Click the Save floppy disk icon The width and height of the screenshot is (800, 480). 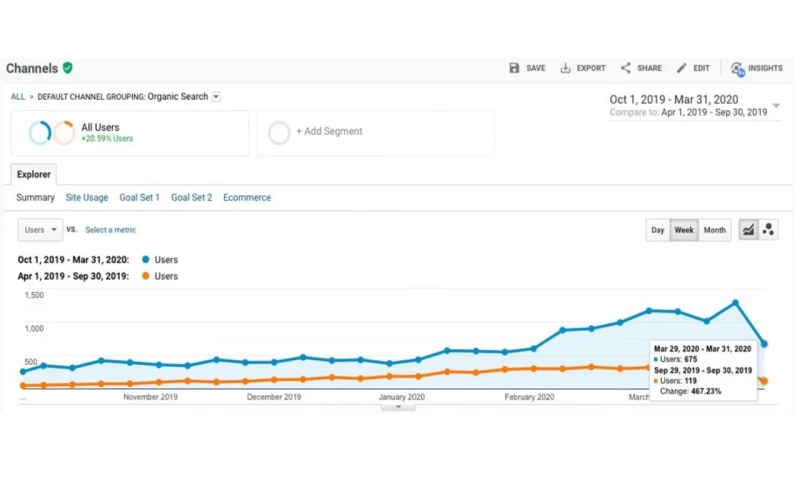click(514, 68)
